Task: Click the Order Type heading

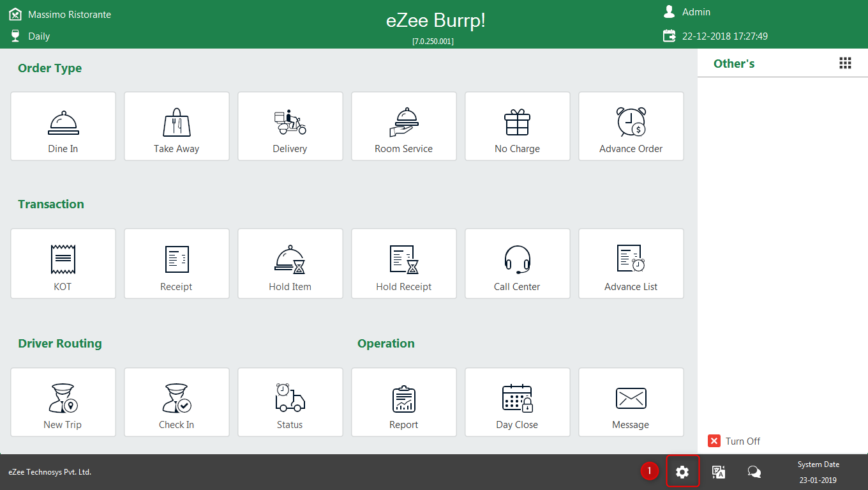Action: (x=50, y=68)
